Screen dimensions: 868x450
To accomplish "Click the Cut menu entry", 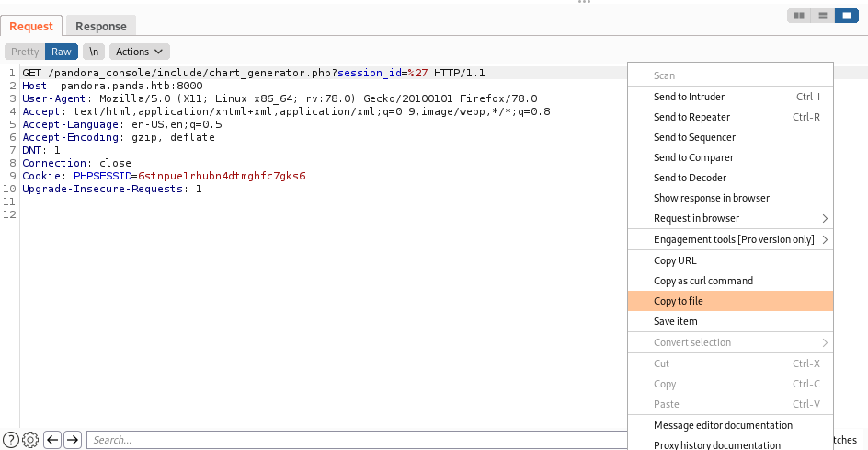I will pos(731,363).
